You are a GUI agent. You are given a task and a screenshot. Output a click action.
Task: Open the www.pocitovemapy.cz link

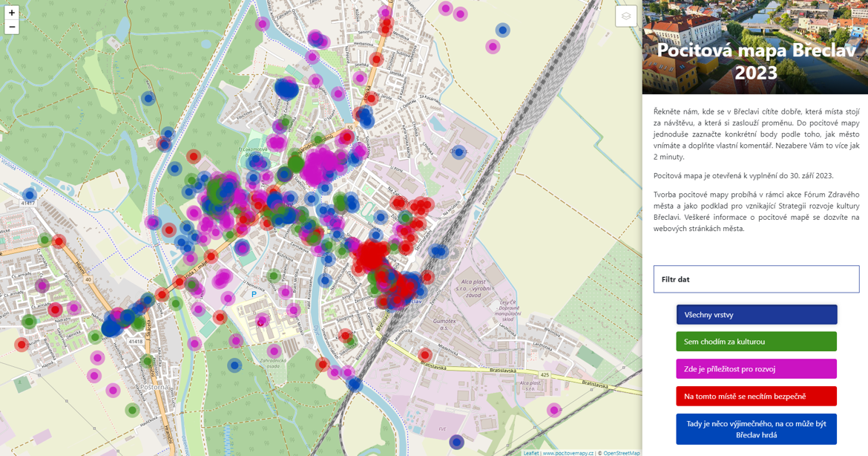pyautogui.click(x=568, y=452)
